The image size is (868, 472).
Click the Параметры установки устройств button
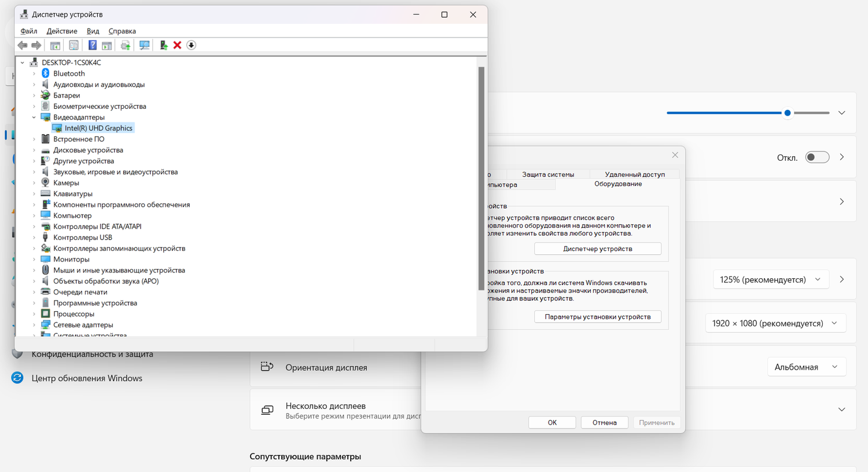(598, 317)
